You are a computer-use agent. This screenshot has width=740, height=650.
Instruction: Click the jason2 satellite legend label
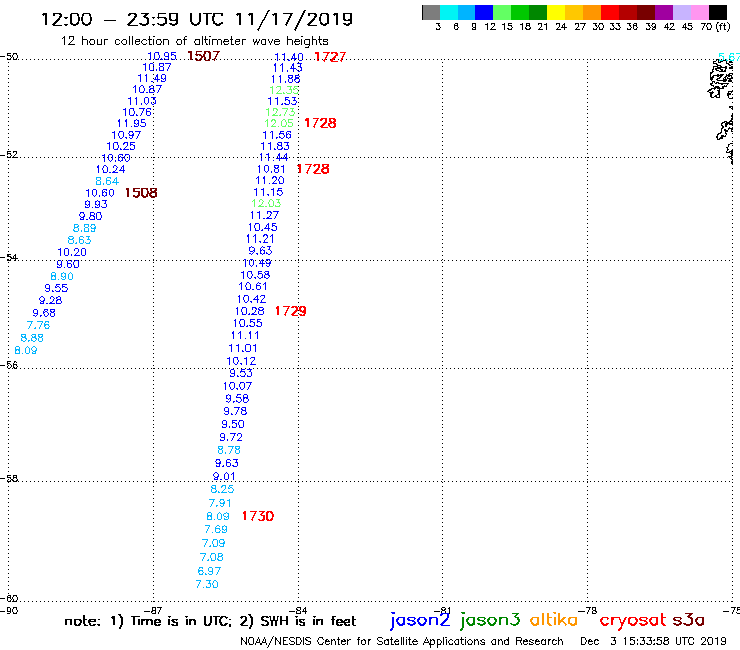420,621
